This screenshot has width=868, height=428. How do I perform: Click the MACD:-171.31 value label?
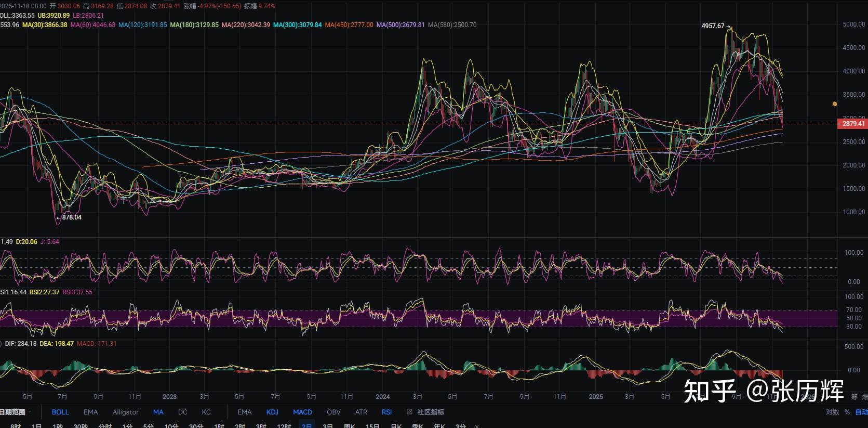click(97, 344)
